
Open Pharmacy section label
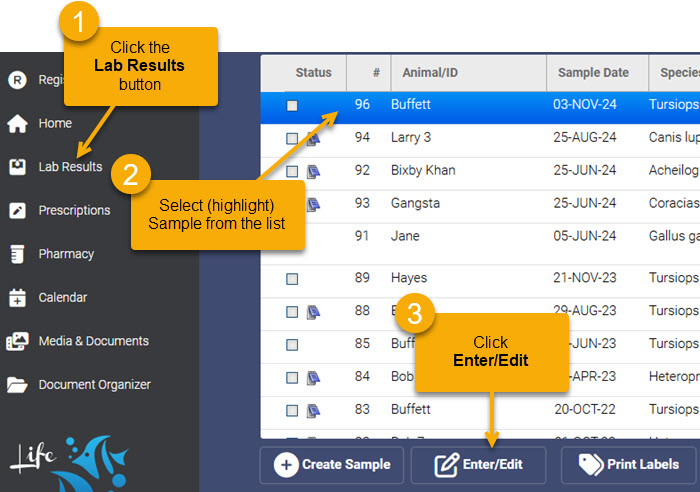coord(66,254)
